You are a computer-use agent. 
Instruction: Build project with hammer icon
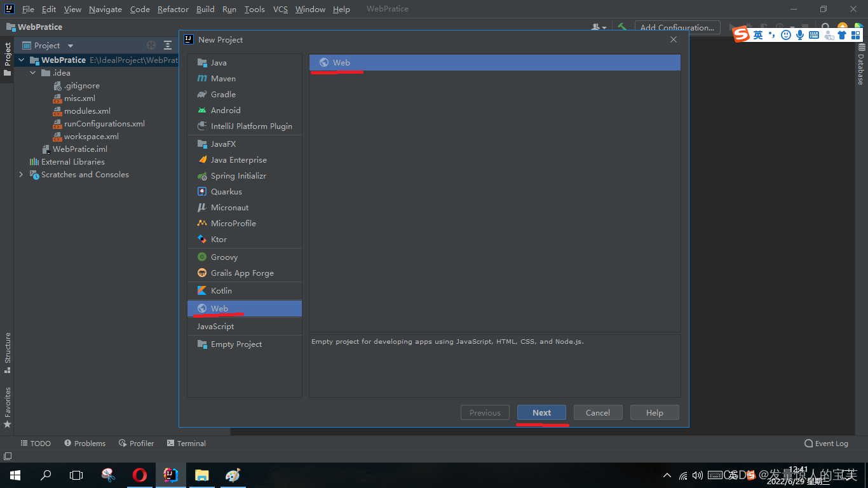coord(622,27)
